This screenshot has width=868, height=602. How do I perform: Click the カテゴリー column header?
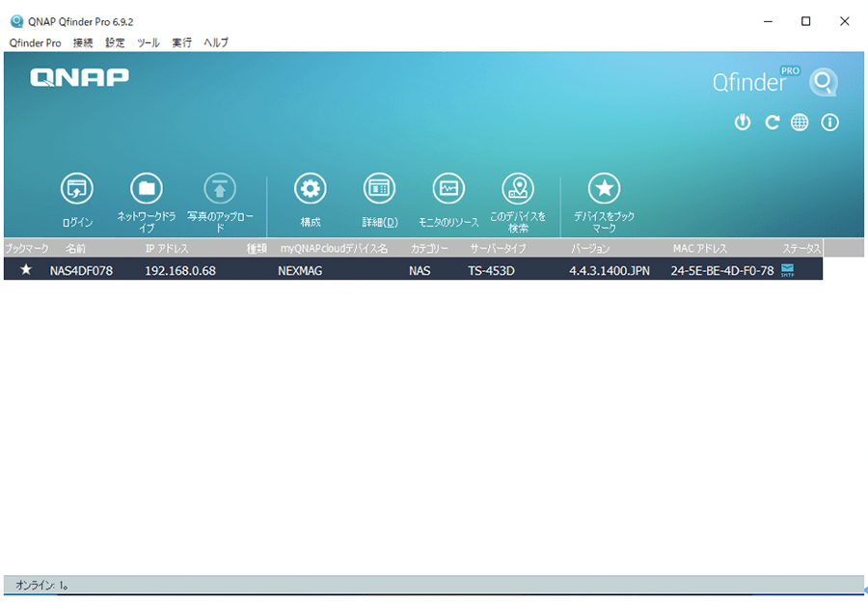click(429, 249)
